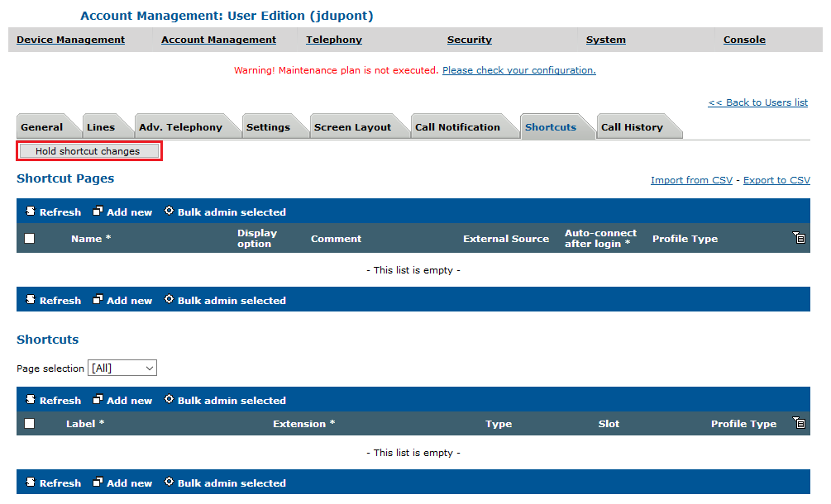
Task: Tick the select-all checkbox beside Label column
Action: click(x=30, y=424)
